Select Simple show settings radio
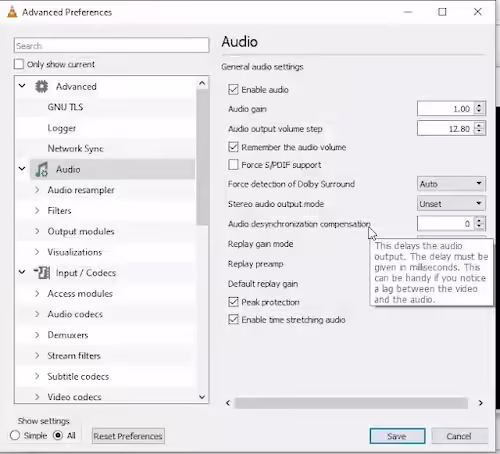Image resolution: width=500 pixels, height=454 pixels. (x=15, y=435)
